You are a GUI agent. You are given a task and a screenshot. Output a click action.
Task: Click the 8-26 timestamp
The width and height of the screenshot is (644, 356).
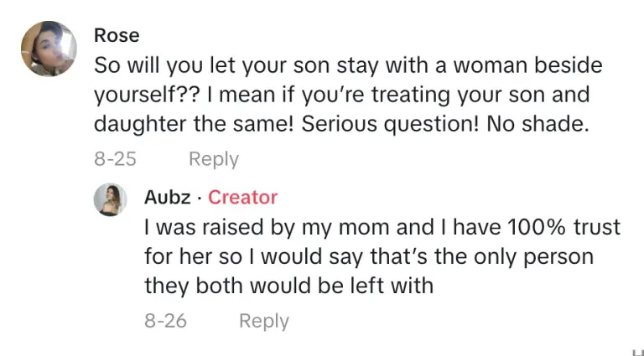[x=165, y=321]
